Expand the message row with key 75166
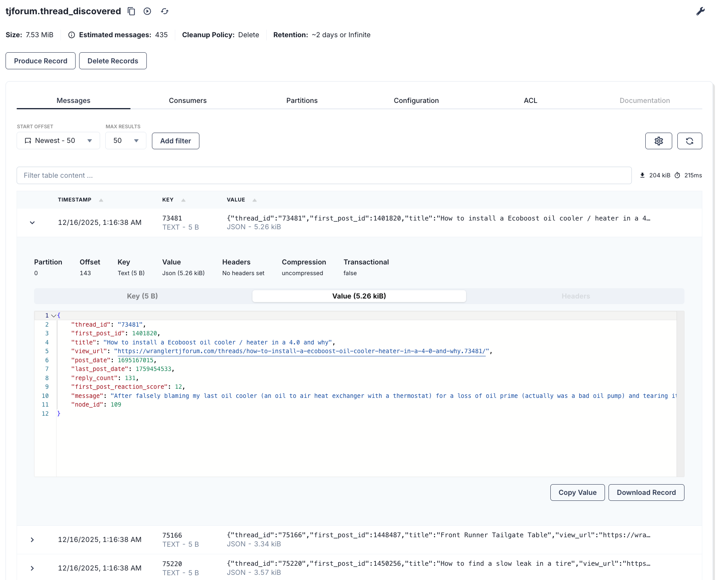The width and height of the screenshot is (728, 580). [x=32, y=540]
